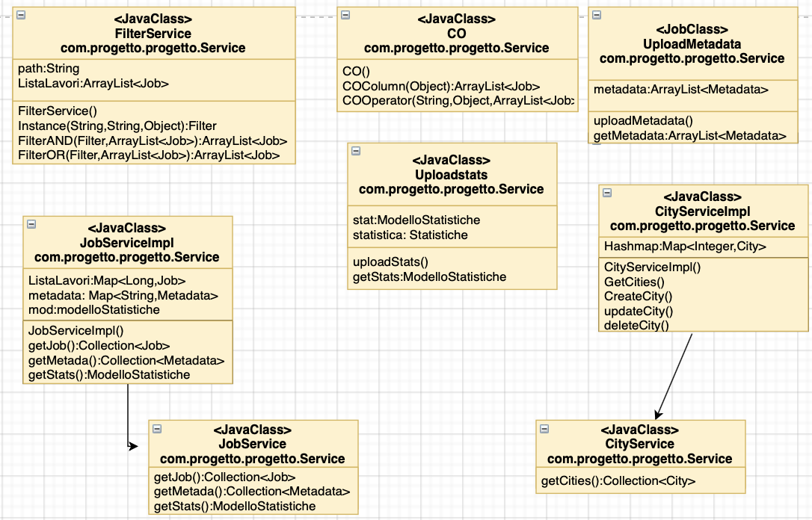Collapse the CityService class box
Viewport: 812px width, 520px height.
(544, 429)
